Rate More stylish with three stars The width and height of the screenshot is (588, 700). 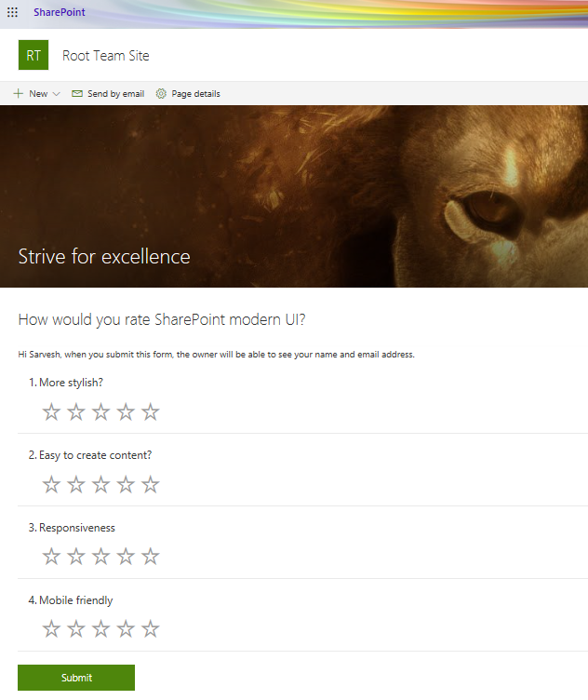tap(100, 412)
